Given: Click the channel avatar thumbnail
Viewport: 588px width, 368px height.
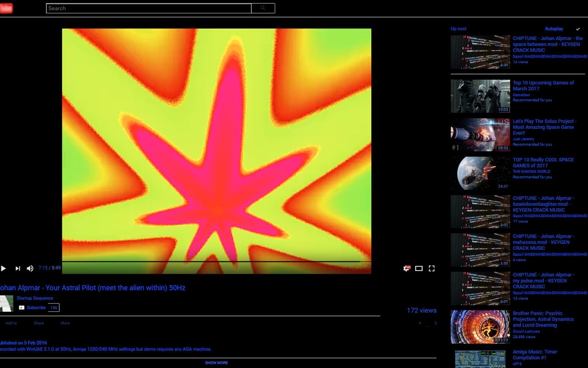Looking at the screenshot, I should pyautogui.click(x=6, y=304).
